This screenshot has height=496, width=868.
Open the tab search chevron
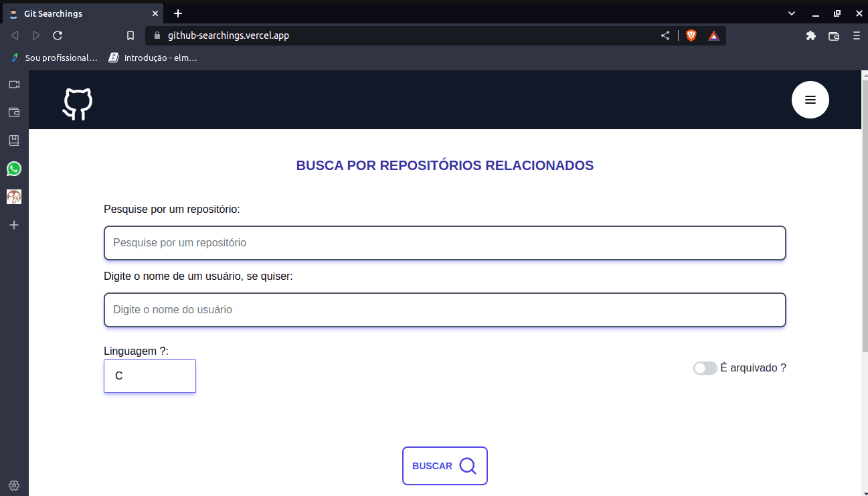[x=792, y=13]
